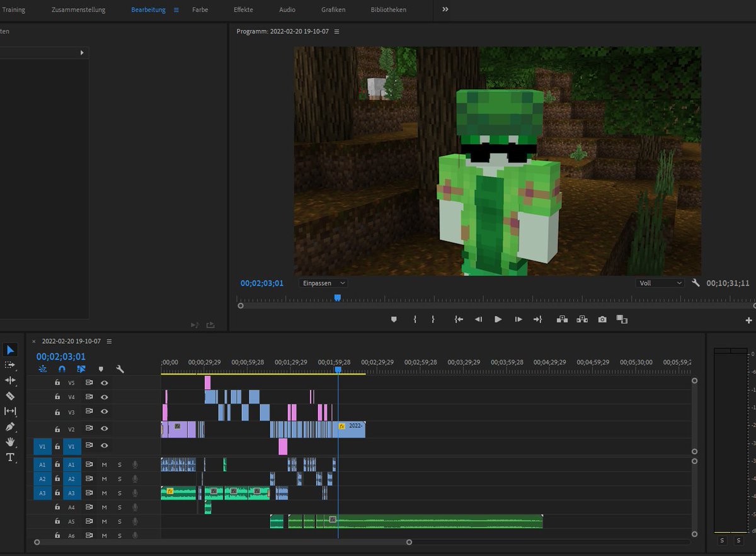Image resolution: width=756 pixels, height=556 pixels.
Task: Click the timeline timecode 00;02;03;01
Action: [x=61, y=356]
